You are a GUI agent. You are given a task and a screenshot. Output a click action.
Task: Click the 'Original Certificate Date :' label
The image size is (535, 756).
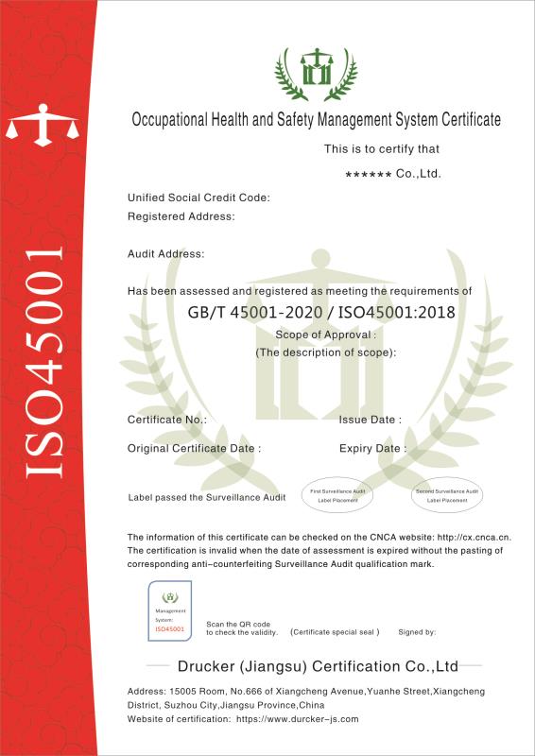pyautogui.click(x=194, y=448)
